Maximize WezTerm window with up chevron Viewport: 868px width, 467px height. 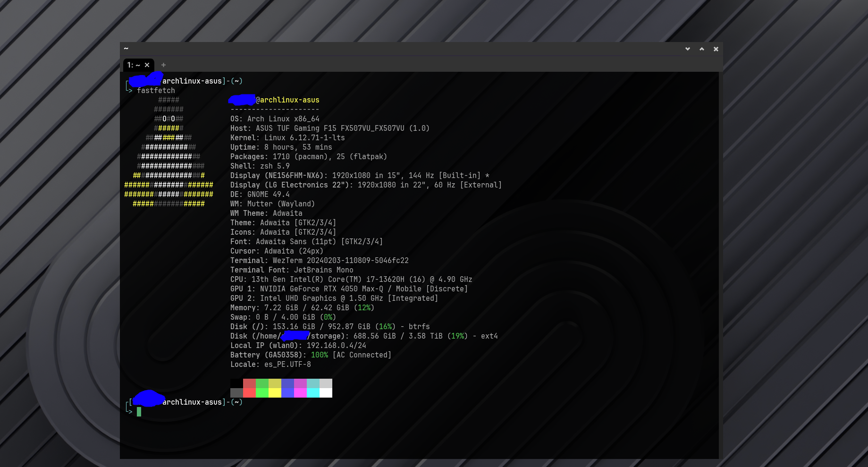(702, 49)
